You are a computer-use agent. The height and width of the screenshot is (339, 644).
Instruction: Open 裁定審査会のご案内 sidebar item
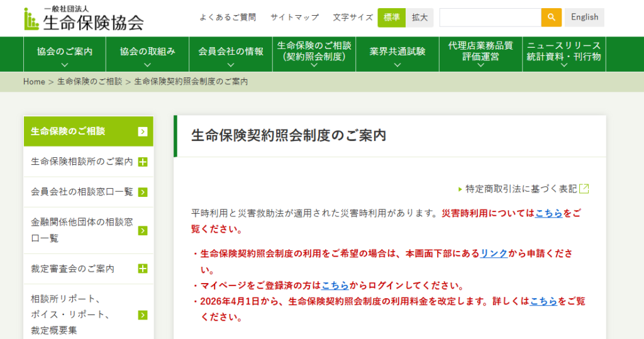[x=88, y=269]
